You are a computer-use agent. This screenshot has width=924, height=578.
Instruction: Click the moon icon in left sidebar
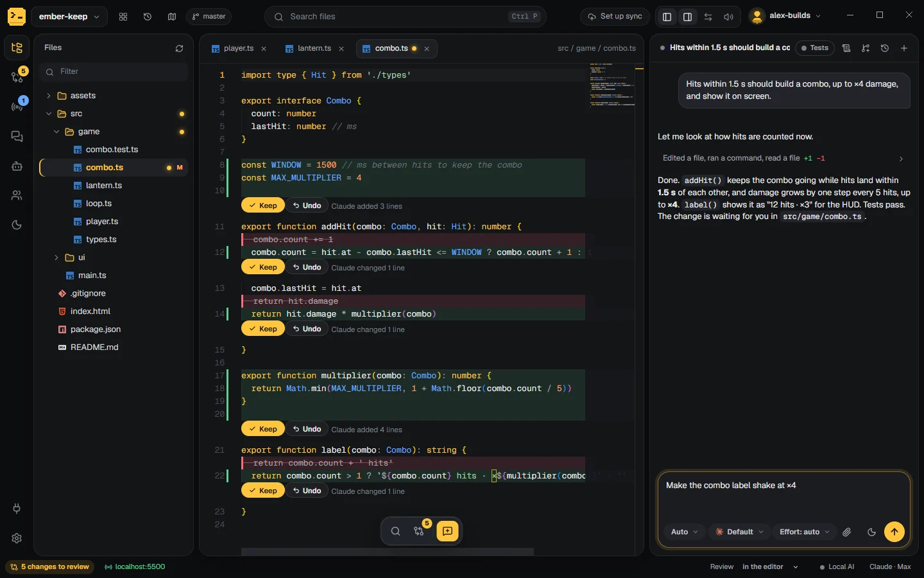tap(17, 225)
